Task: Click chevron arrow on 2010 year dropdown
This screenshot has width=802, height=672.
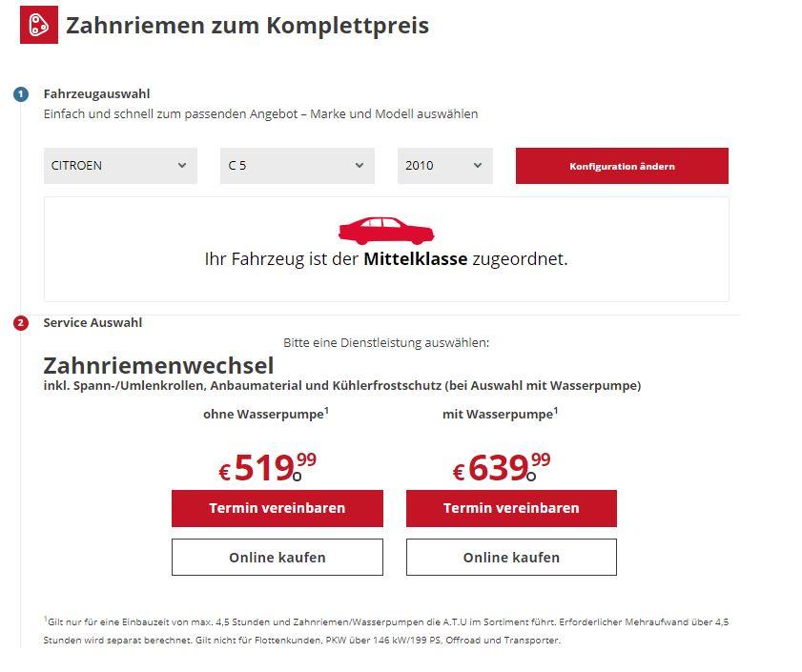Action: [478, 165]
